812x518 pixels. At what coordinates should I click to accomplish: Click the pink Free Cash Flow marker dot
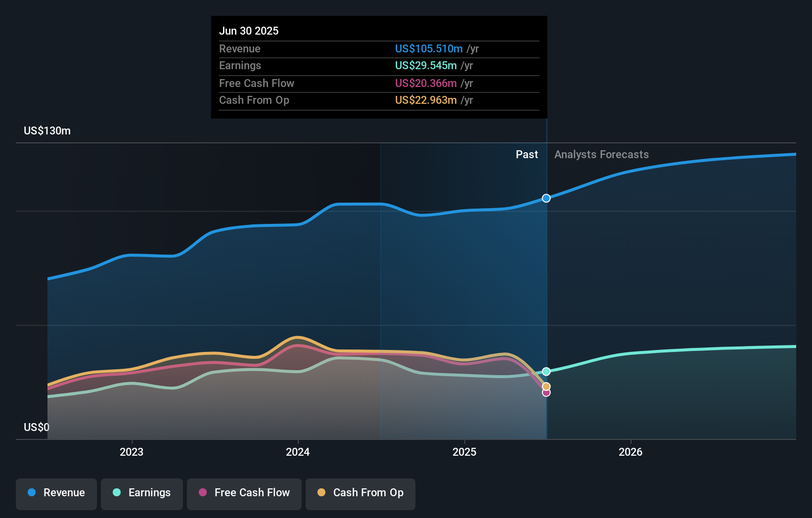point(546,392)
